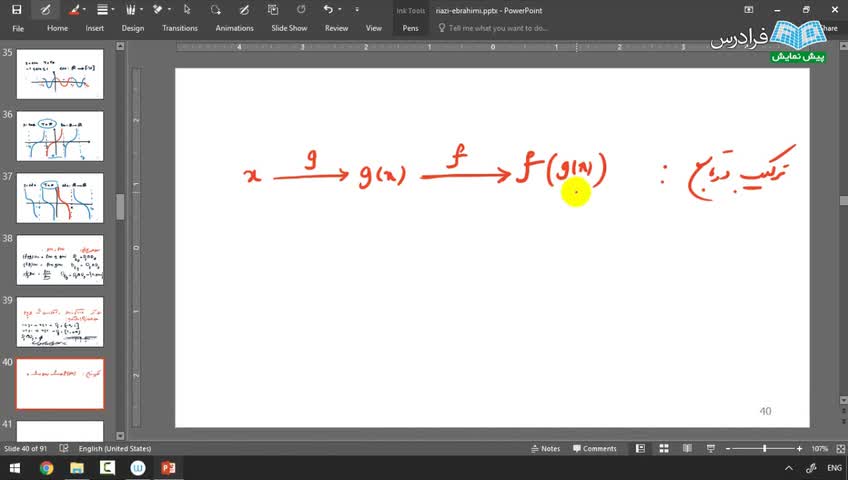Open zoom dialog via 107% level

tap(819, 449)
